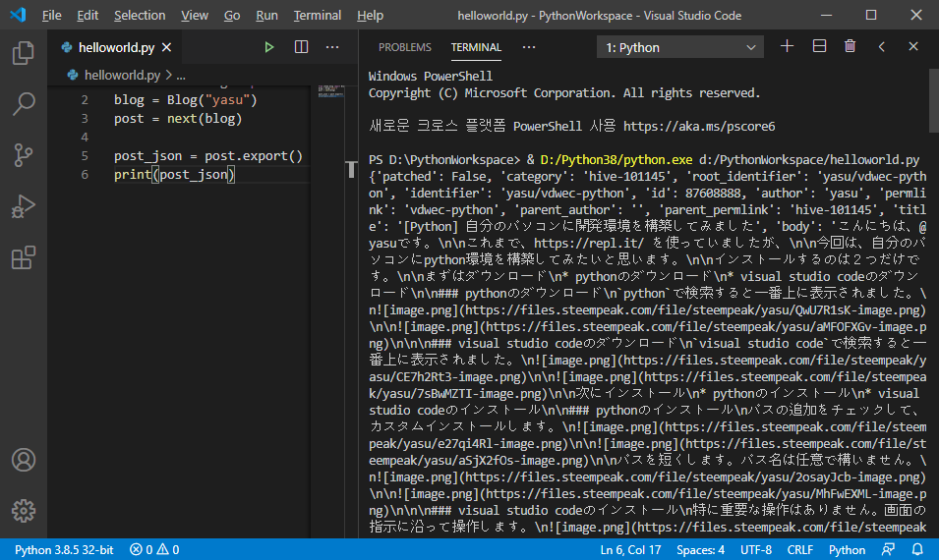Change indentation via Spaces: 4
The height and width of the screenshot is (560, 939).
(700, 549)
